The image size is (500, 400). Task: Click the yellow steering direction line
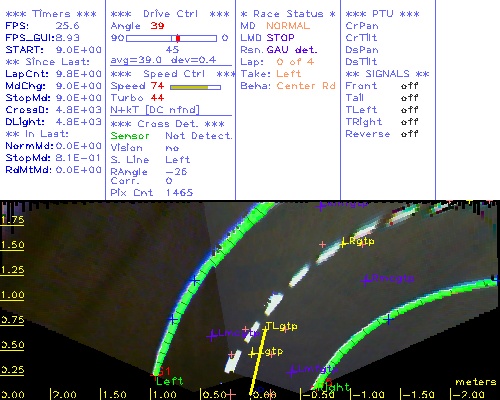[257, 362]
